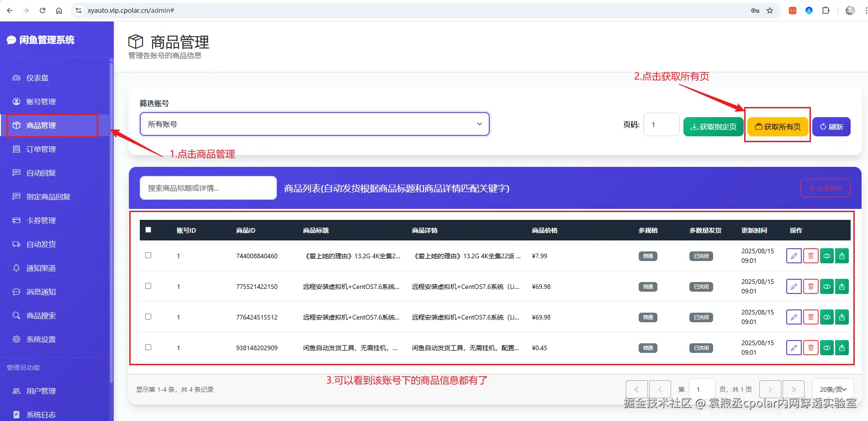Go to first page of pagination

coord(636,389)
